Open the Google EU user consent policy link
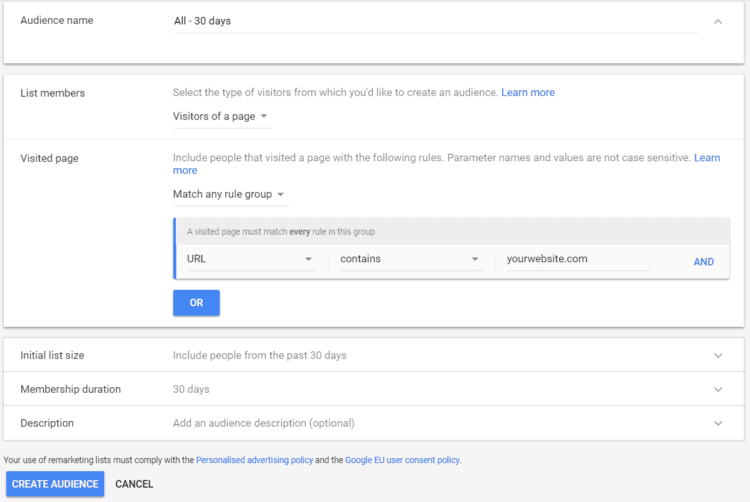Screen dimensions: 750x502 tap(402, 460)
